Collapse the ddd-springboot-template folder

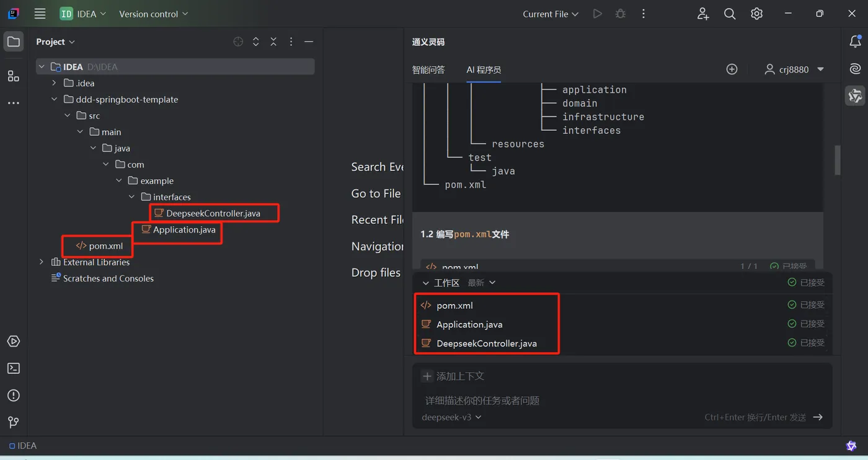(x=54, y=99)
